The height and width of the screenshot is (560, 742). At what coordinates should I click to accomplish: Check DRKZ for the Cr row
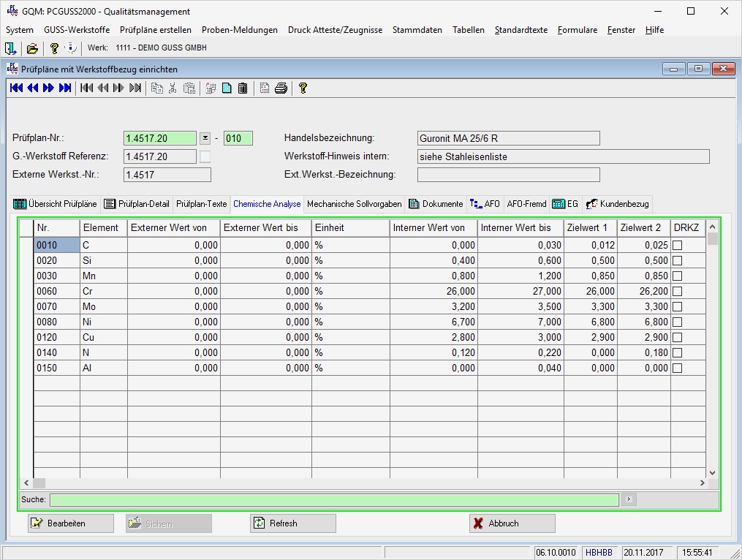678,291
